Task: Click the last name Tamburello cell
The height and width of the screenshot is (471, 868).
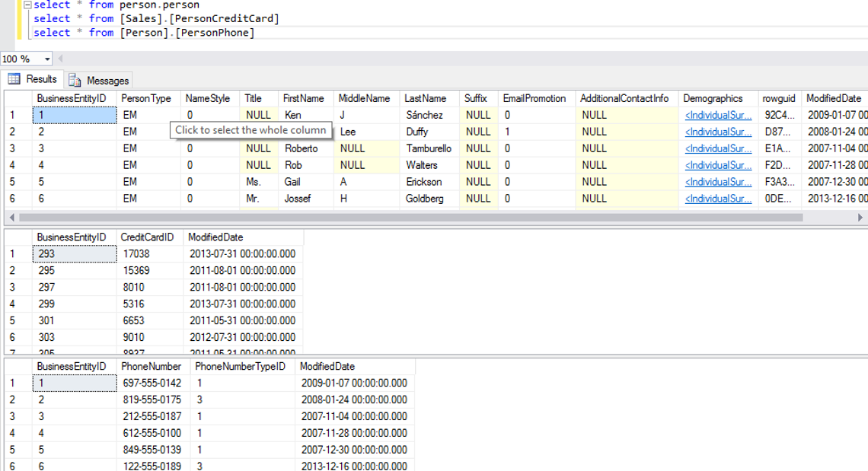Action: pos(429,148)
